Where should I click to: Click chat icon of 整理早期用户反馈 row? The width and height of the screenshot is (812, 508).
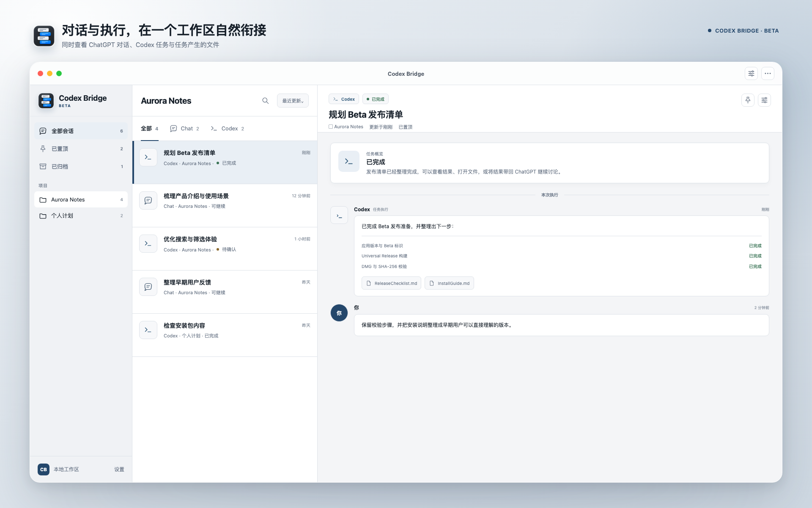coord(148,287)
